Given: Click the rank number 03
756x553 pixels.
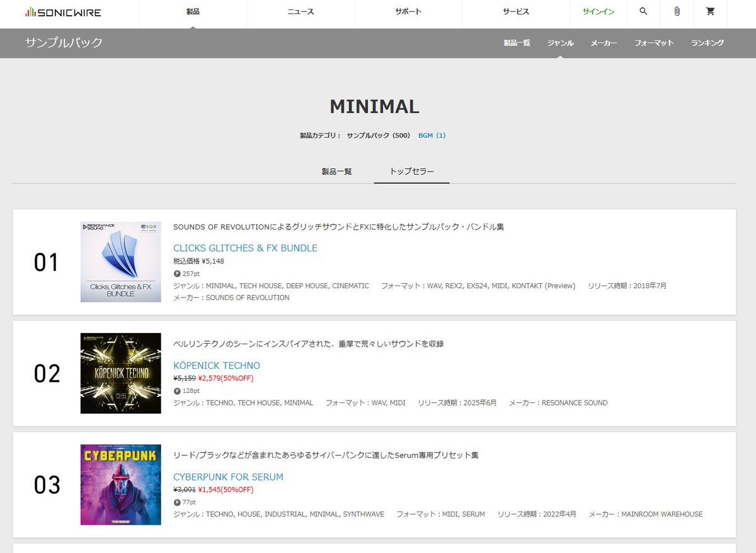Looking at the screenshot, I should [x=47, y=485].
